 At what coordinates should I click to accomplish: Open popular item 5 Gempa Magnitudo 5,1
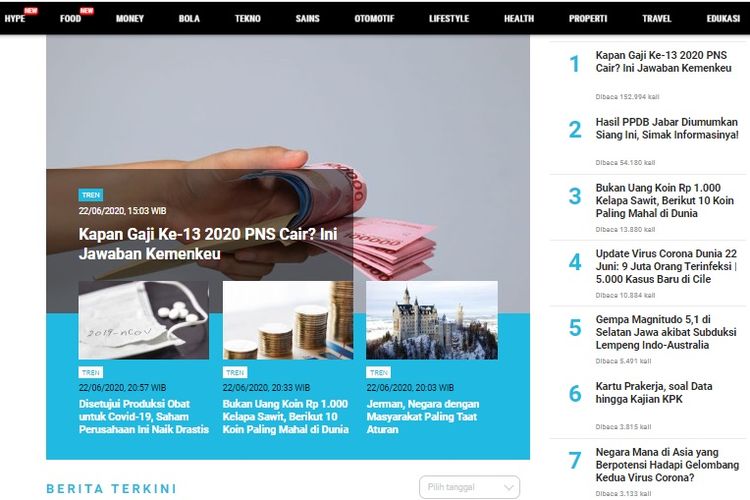(666, 332)
